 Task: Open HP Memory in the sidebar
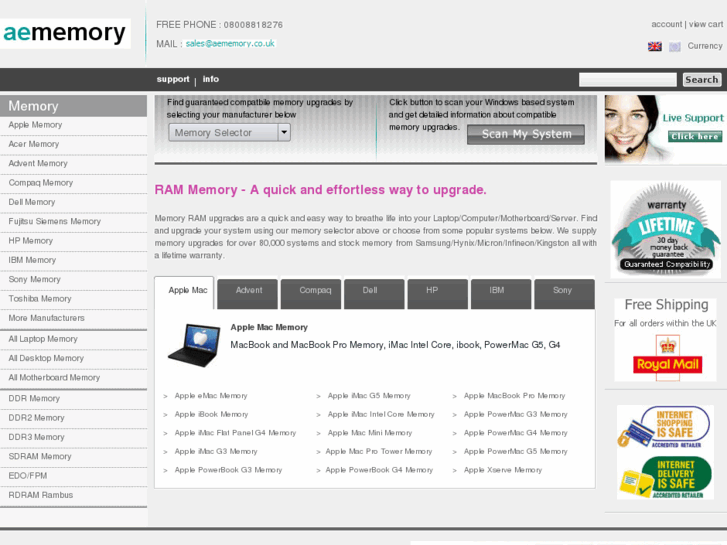tap(31, 241)
